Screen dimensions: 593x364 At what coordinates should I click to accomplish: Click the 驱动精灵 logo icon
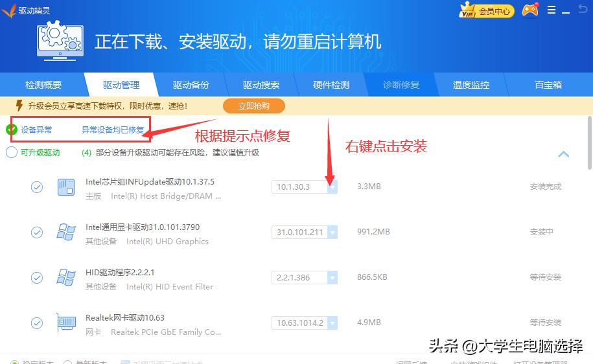pyautogui.click(x=8, y=10)
